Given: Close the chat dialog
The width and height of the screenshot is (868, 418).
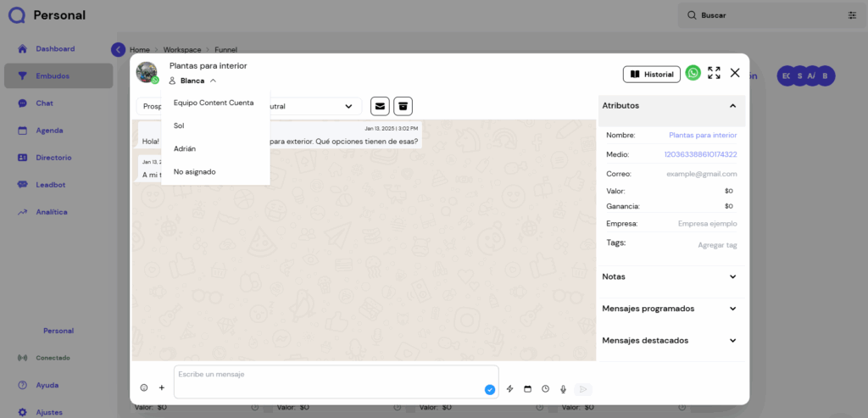Looking at the screenshot, I should 735,73.
